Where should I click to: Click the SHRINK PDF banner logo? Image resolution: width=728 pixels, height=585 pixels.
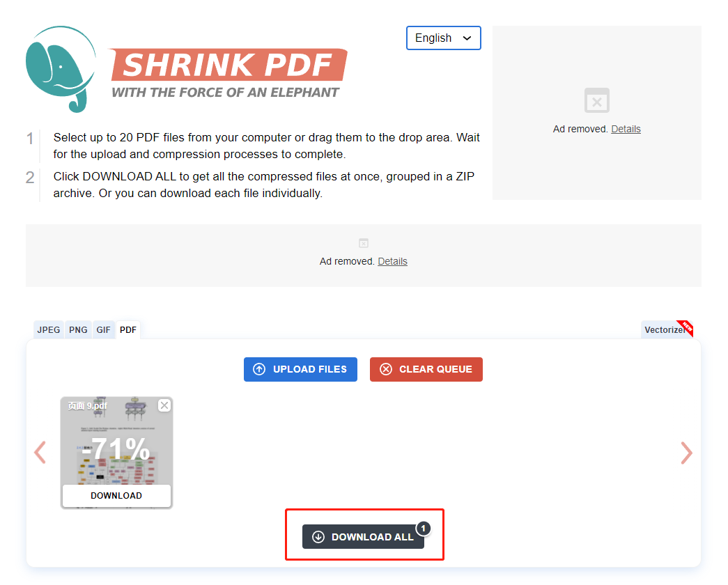pos(229,73)
